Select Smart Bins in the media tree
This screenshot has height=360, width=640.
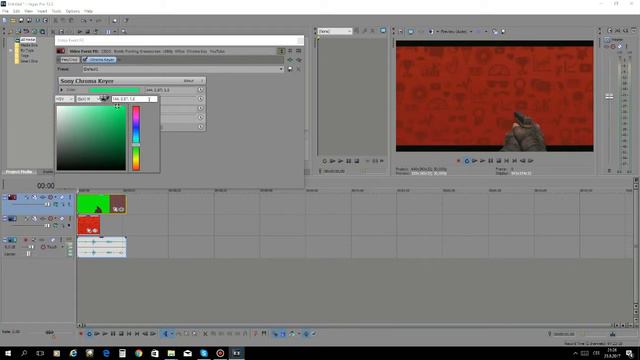point(29,61)
